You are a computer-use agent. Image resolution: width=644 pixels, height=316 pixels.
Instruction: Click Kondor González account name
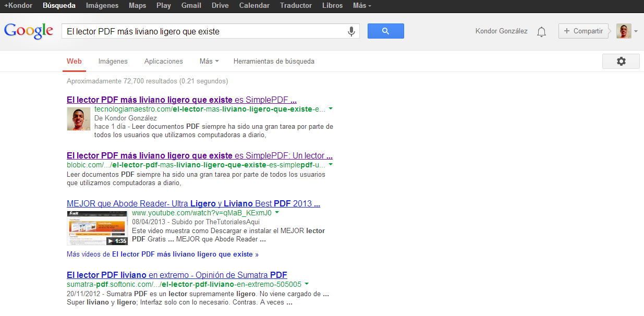tap(502, 31)
